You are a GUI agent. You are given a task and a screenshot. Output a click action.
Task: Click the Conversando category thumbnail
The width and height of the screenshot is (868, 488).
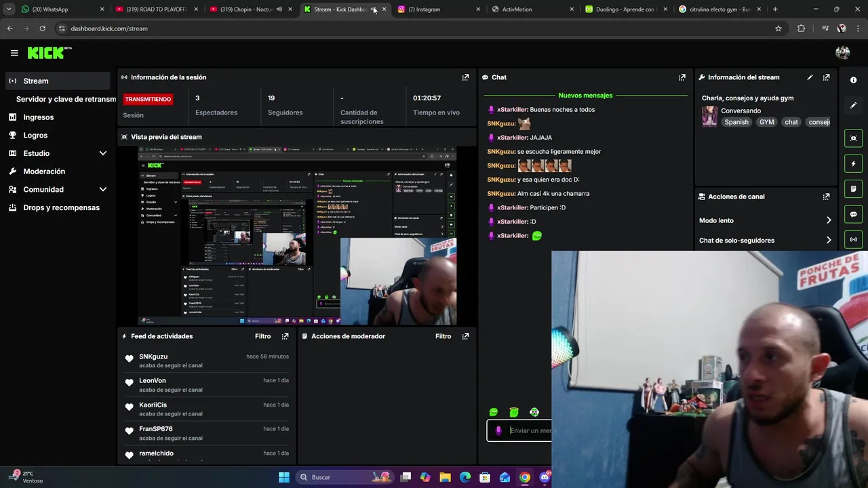tap(709, 116)
